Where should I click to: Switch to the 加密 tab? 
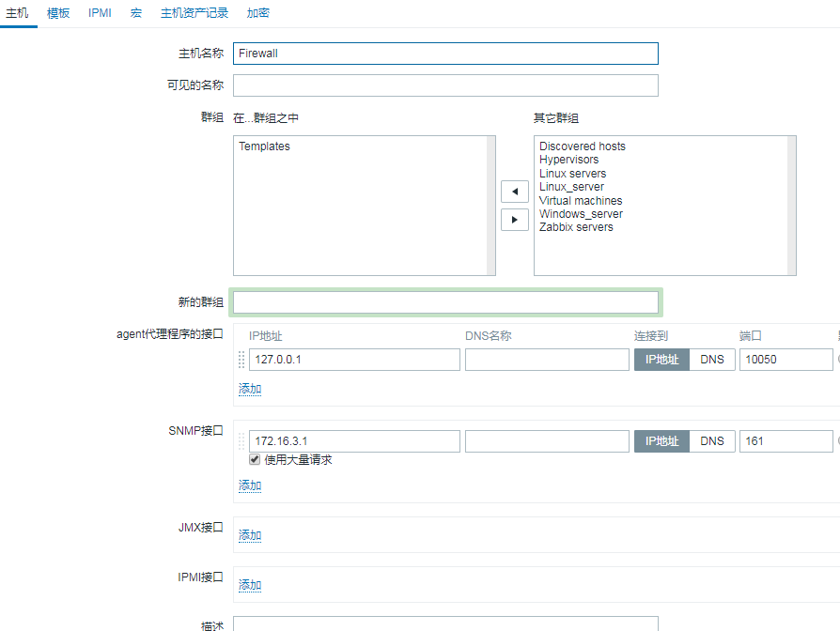pos(257,13)
